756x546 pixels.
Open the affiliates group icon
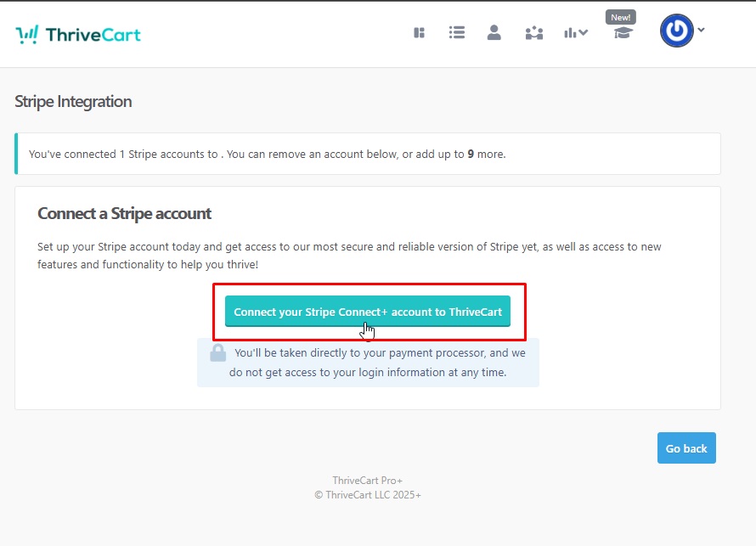point(533,33)
